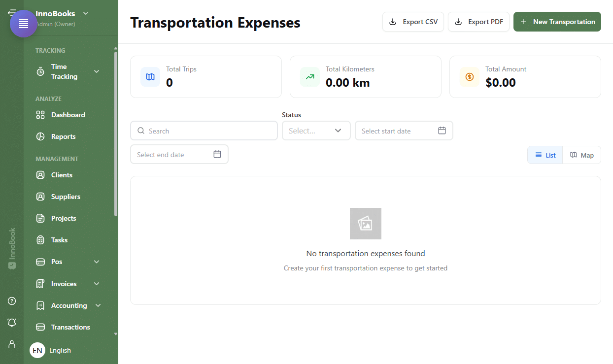Click the Reports pie chart icon
Screen dimensions: 613x364
click(x=40, y=136)
